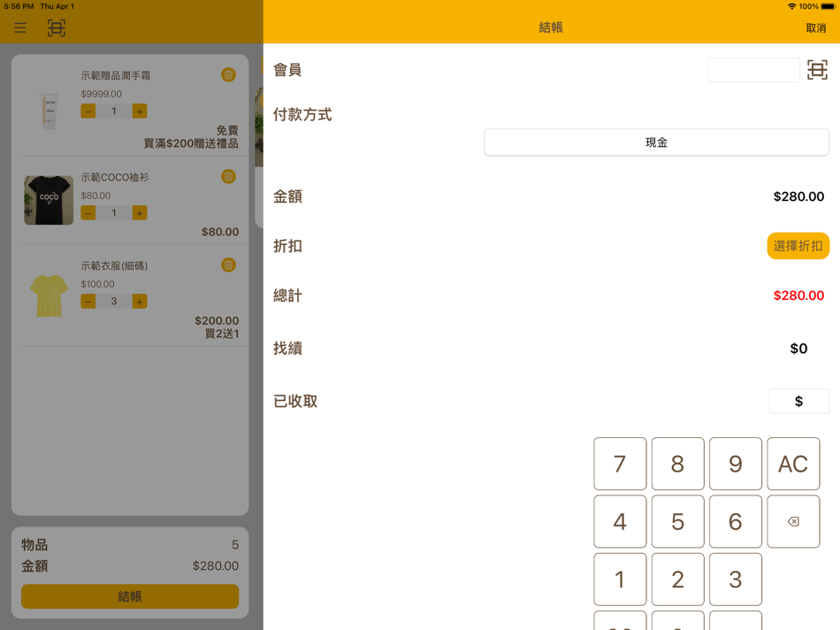Remove 示範COCO袖衫 using trash icon

[228, 176]
